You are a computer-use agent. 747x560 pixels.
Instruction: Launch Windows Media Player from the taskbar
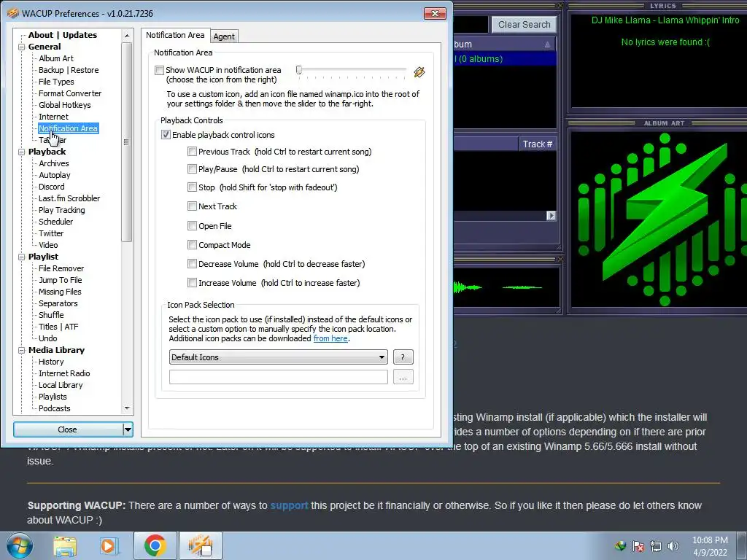(x=109, y=545)
